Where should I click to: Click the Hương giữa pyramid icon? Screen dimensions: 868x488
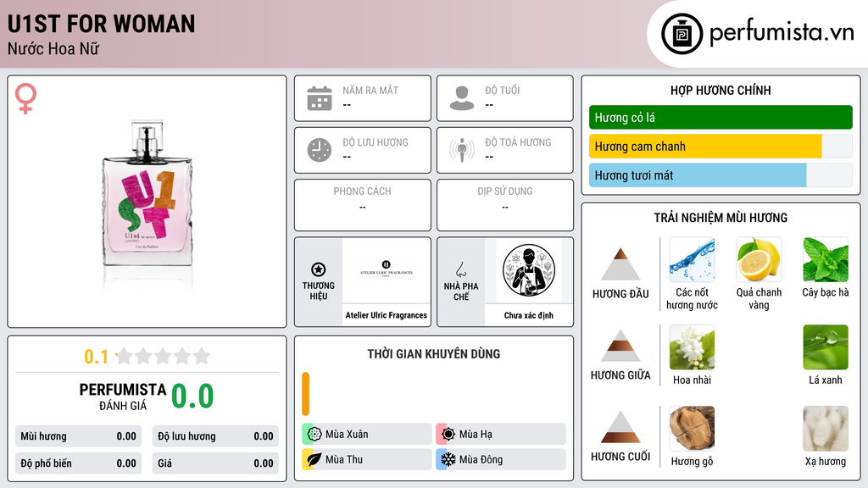620,346
